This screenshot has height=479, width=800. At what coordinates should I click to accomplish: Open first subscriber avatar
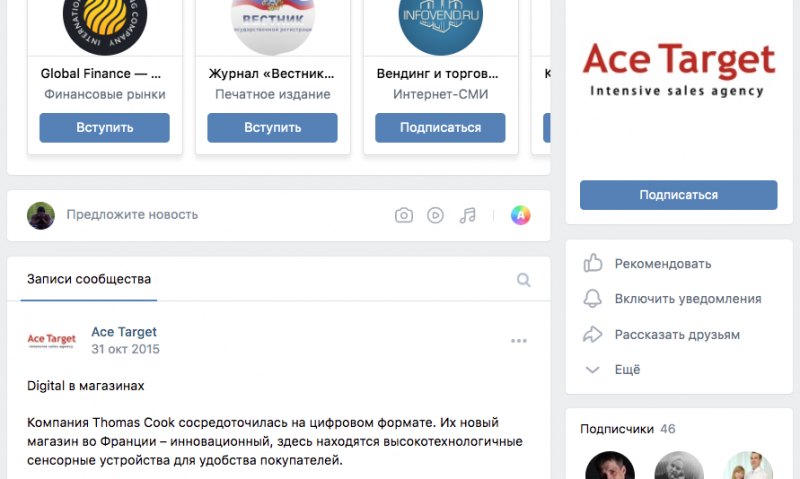[610, 465]
